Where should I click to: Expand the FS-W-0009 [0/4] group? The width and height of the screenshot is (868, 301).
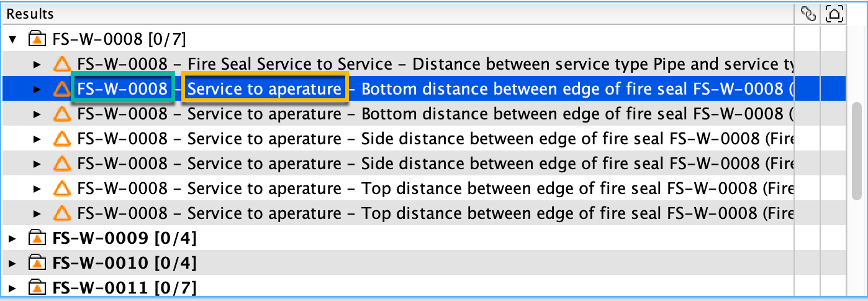13,238
